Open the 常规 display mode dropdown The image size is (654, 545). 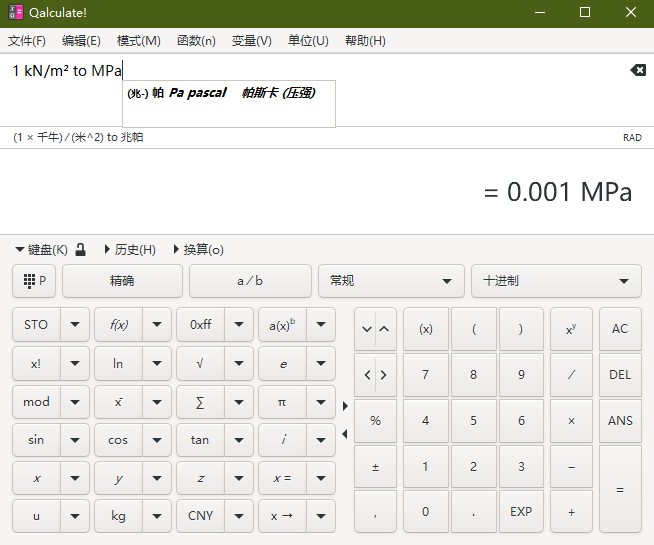point(391,281)
